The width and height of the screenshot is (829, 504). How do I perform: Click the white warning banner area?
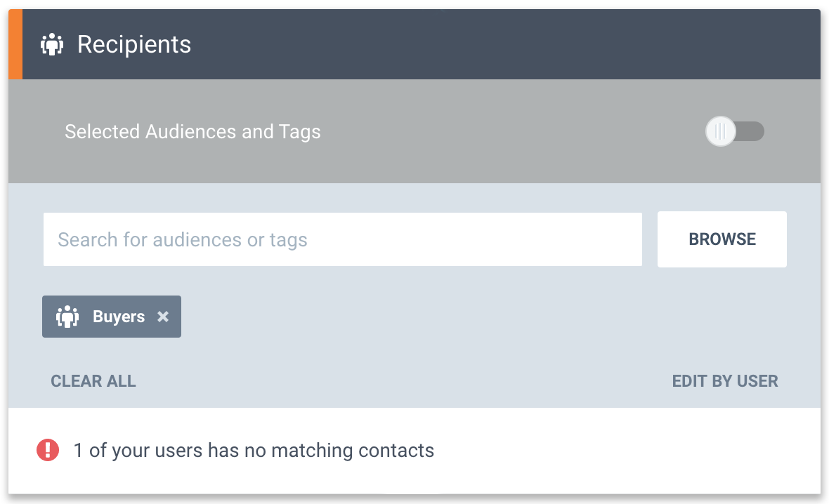click(414, 451)
